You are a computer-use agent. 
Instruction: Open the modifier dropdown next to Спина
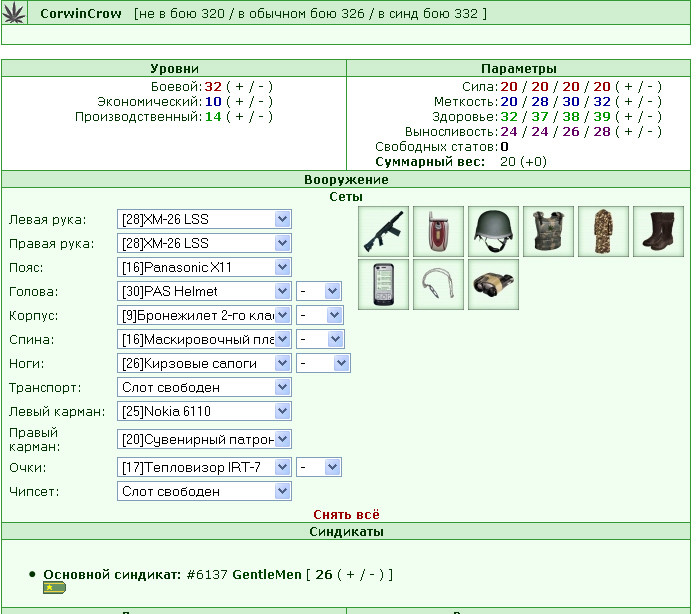[320, 339]
